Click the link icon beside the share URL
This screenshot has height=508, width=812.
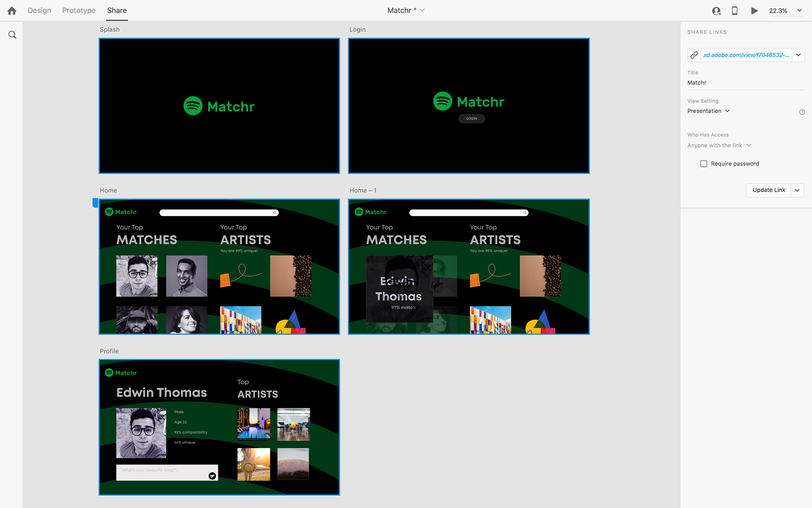pos(694,55)
